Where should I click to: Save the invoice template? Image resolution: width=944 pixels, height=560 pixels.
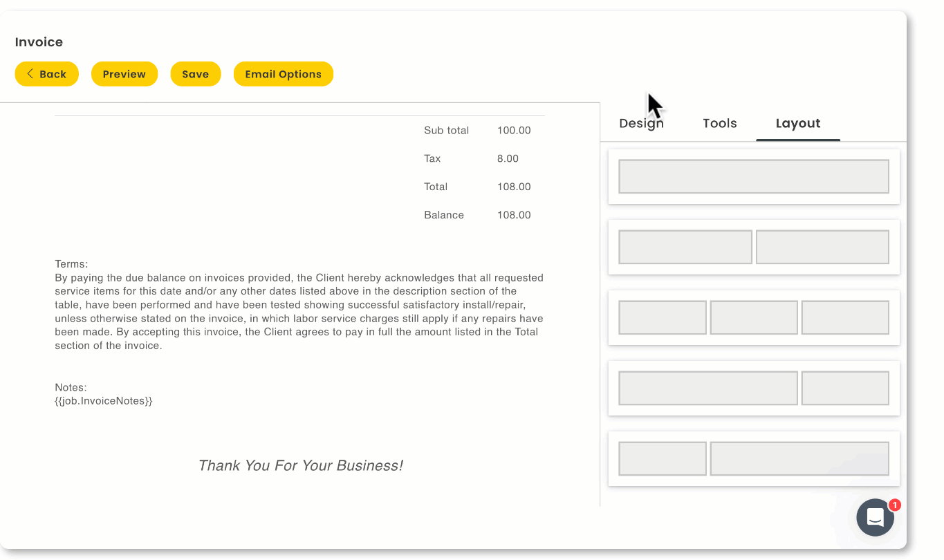pos(195,74)
